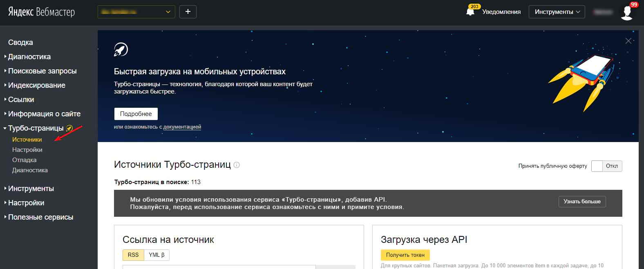
Task: Open the Сводка page
Action: pyautogui.click(x=20, y=42)
